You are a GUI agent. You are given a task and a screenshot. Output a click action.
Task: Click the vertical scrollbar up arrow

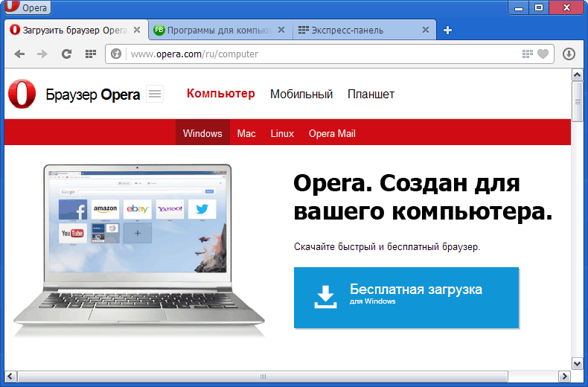coord(577,75)
